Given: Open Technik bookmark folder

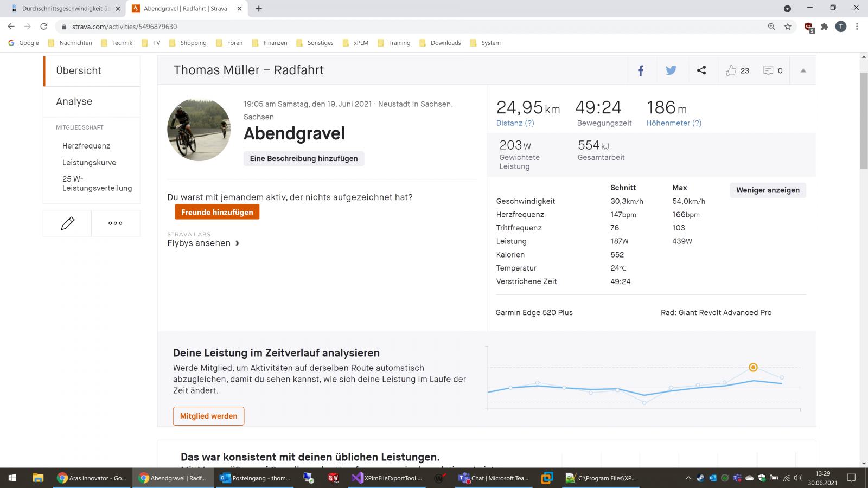Looking at the screenshot, I should [117, 43].
